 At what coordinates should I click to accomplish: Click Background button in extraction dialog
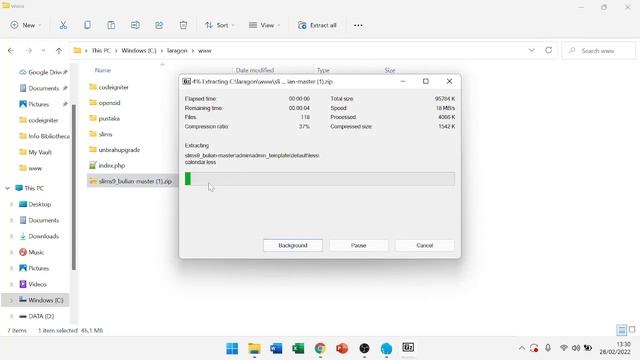click(293, 245)
